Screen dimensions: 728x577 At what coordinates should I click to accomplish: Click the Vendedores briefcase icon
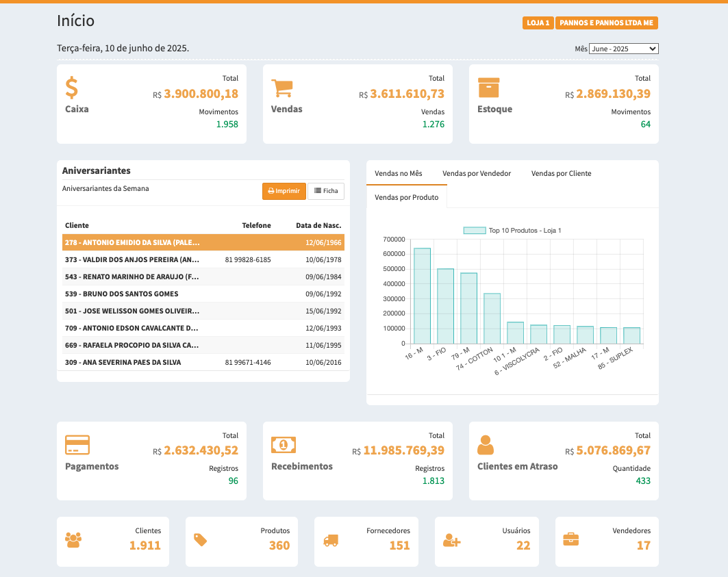tap(570, 539)
